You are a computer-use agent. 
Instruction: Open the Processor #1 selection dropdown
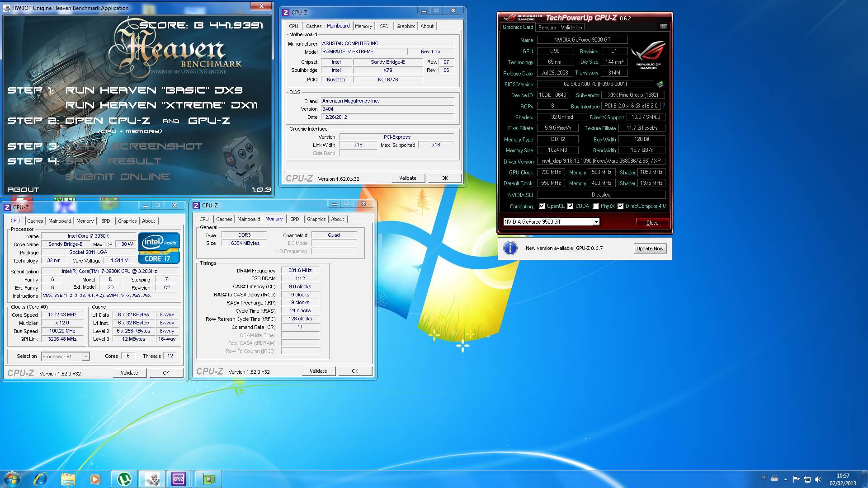tap(66, 357)
